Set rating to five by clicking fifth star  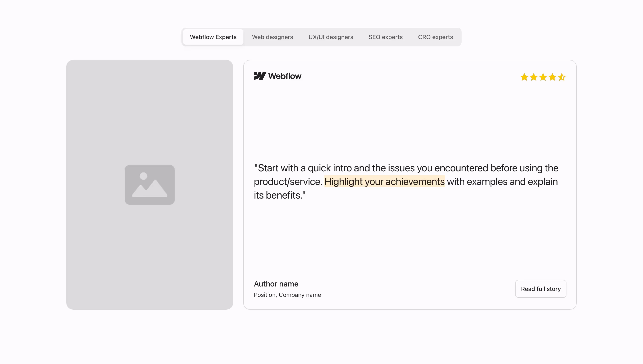click(561, 77)
